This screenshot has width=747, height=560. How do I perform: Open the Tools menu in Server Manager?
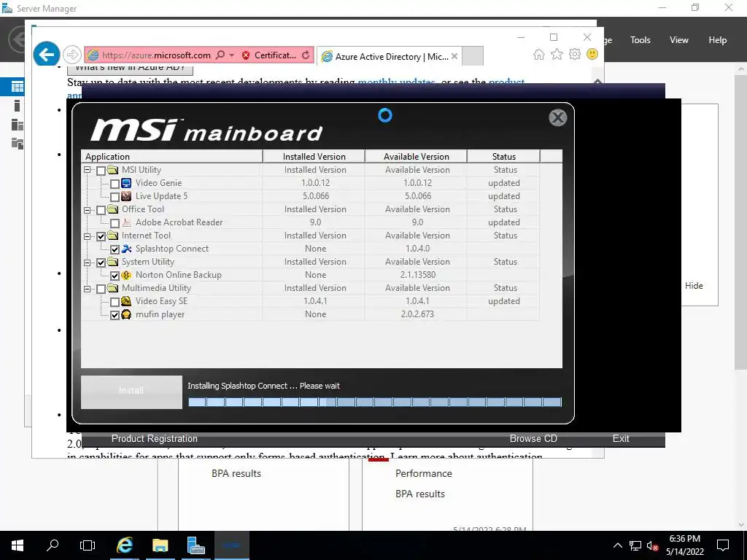640,40
